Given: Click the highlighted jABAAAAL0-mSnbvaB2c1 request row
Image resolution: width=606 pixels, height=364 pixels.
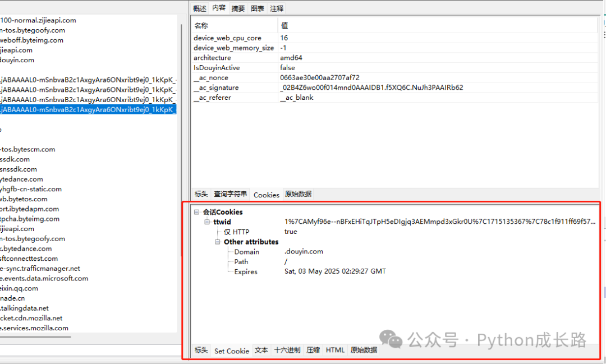Looking at the screenshot, I should click(88, 110).
